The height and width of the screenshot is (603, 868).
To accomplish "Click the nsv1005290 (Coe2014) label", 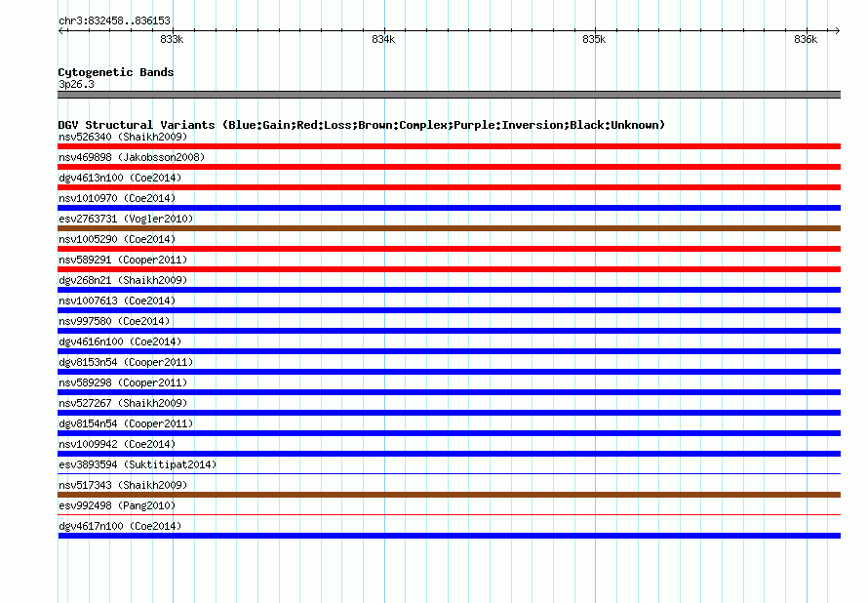I will pos(117,239).
